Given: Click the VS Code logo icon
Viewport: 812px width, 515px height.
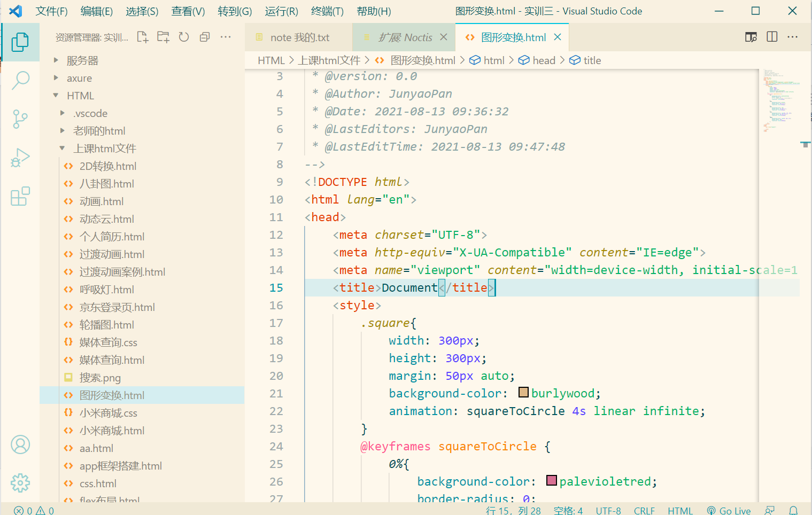Looking at the screenshot, I should [16, 11].
